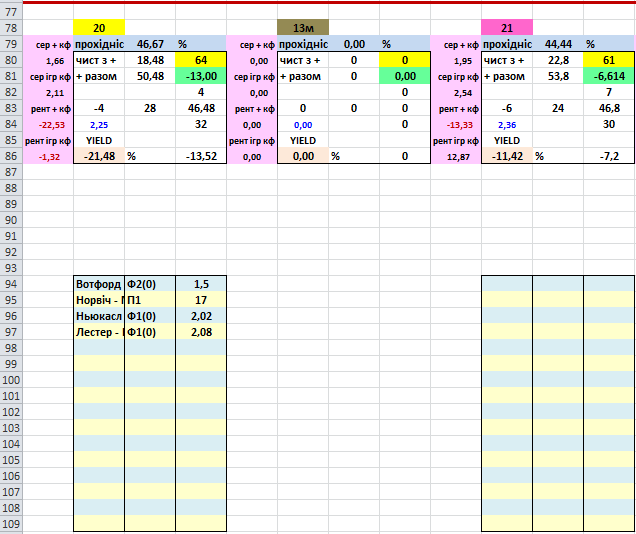Select the П1 bet cell

pyautogui.click(x=150, y=300)
